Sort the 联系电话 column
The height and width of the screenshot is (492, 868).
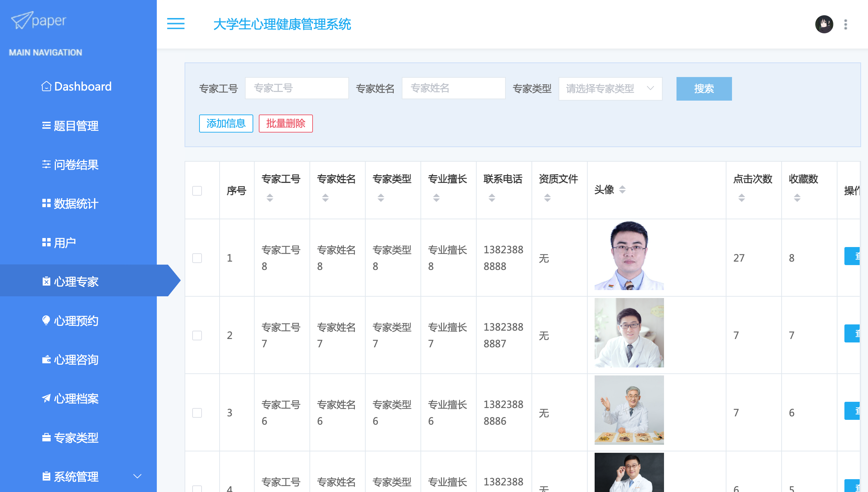(492, 198)
